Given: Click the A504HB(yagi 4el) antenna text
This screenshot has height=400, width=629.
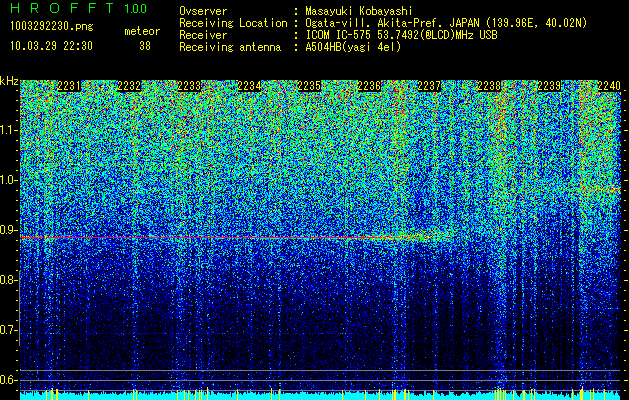Looking at the screenshot, I should [x=353, y=47].
